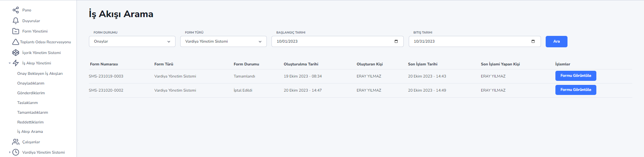Open calendar picker for Başlangıç Tarihi
Viewport: 644px width, 157px height.
coord(396,42)
